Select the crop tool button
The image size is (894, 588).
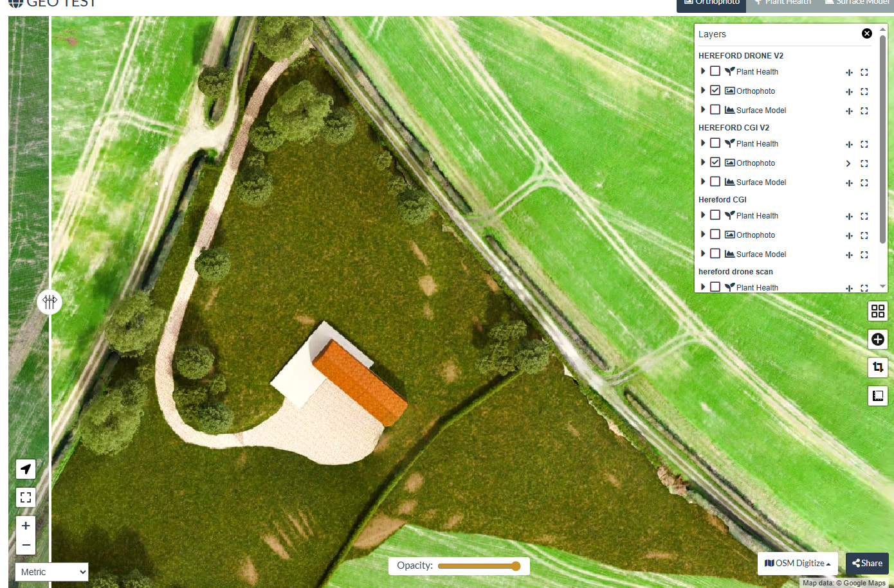tap(878, 368)
